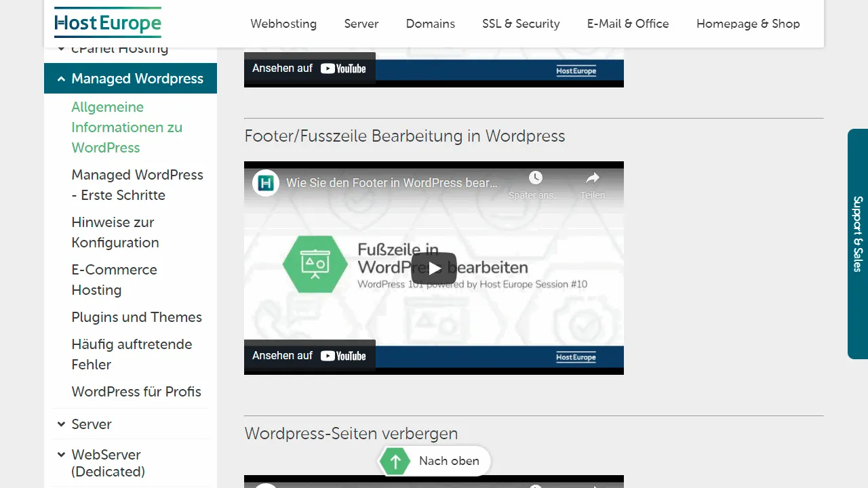
Task: Expand the cPanel Hosting section chevron
Action: click(x=62, y=49)
